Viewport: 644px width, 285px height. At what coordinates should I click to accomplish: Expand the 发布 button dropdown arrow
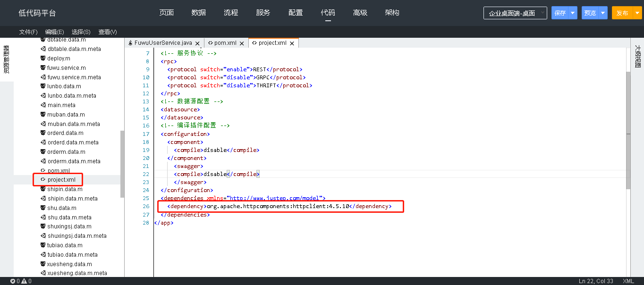636,13
